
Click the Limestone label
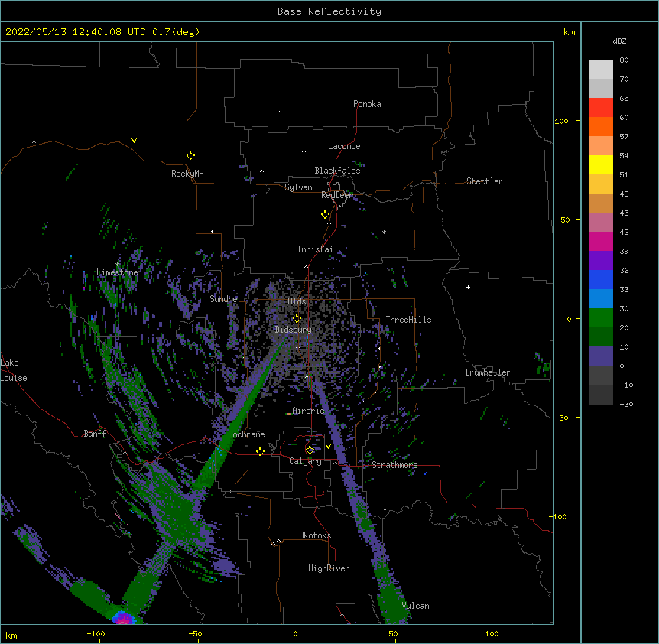tap(117, 272)
